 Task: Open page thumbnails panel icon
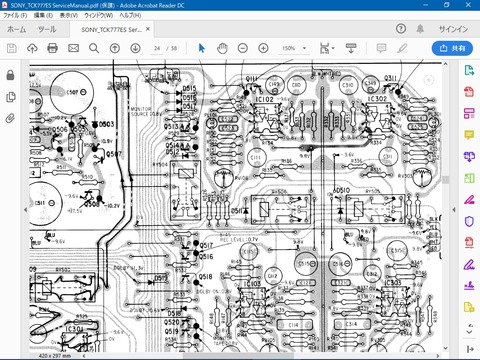pyautogui.click(x=11, y=97)
